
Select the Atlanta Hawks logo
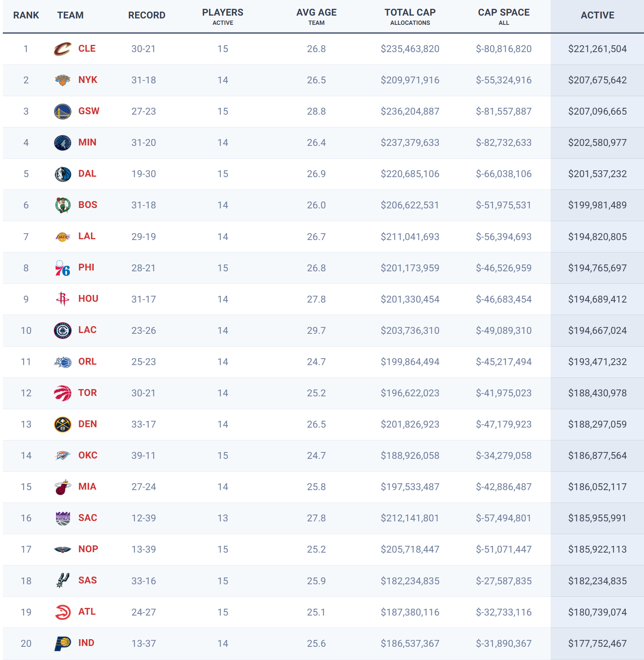coord(63,612)
